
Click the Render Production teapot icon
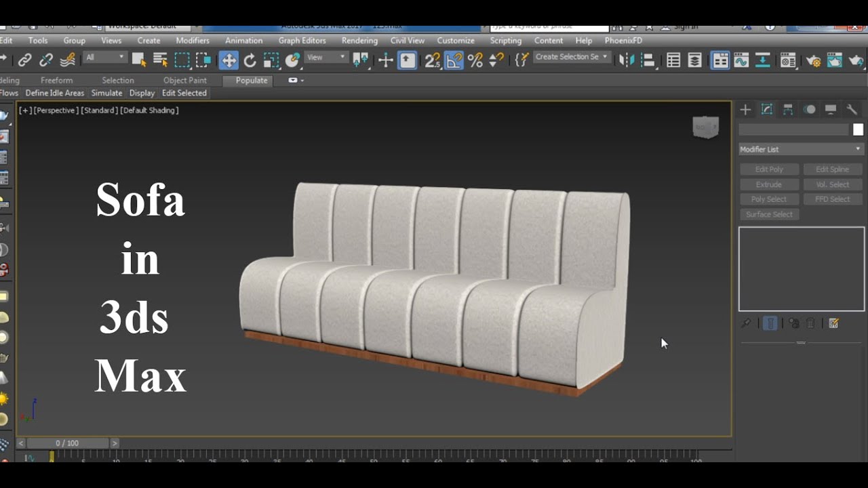pos(856,60)
